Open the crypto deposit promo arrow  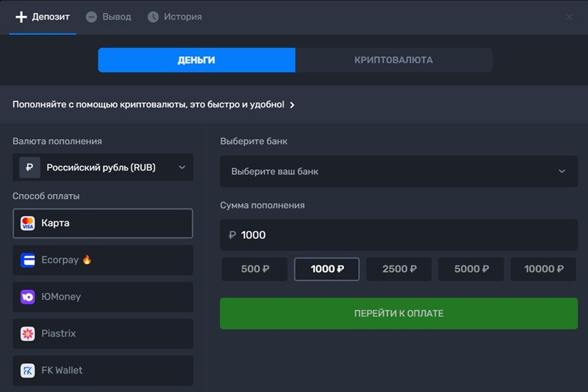(x=292, y=105)
